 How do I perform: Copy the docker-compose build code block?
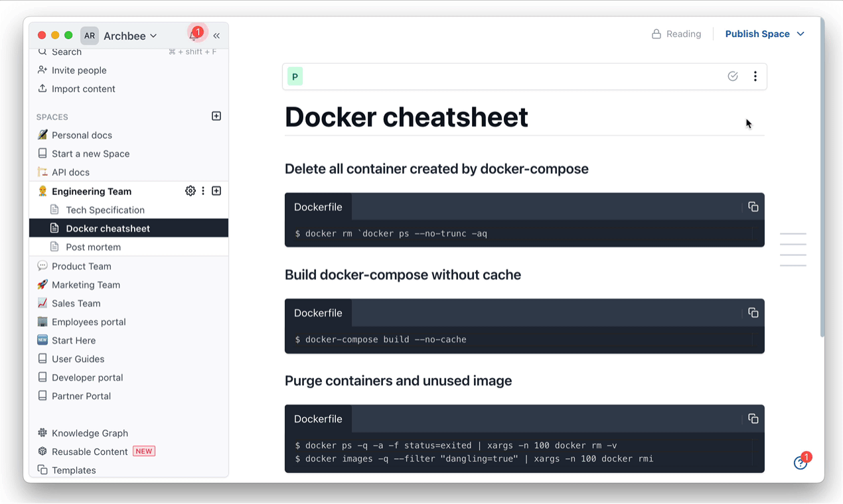753,313
